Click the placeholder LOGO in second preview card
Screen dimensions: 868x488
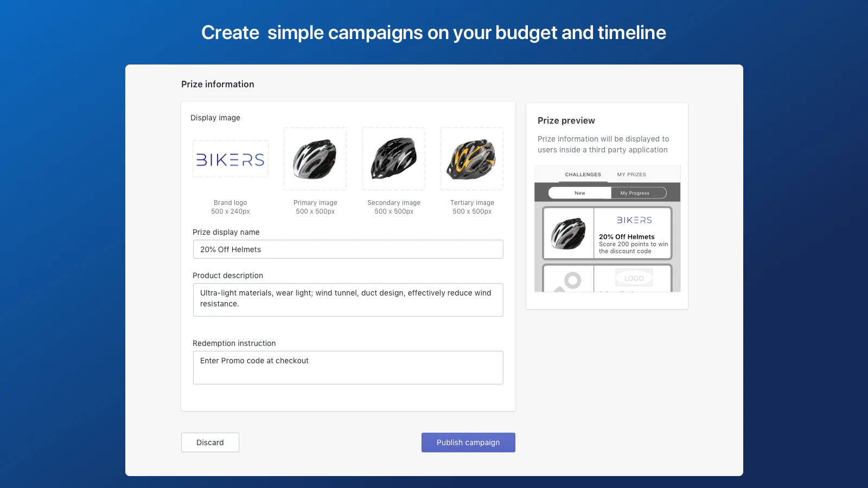tap(634, 278)
